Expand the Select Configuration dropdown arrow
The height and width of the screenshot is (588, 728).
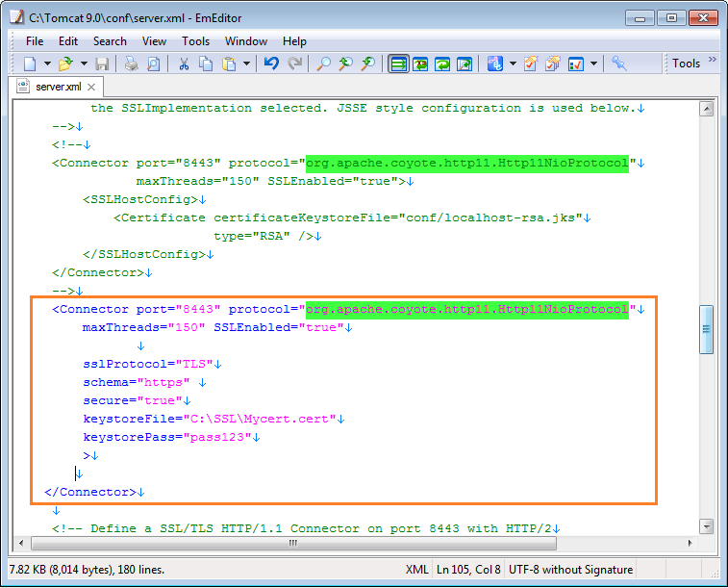tap(513, 64)
